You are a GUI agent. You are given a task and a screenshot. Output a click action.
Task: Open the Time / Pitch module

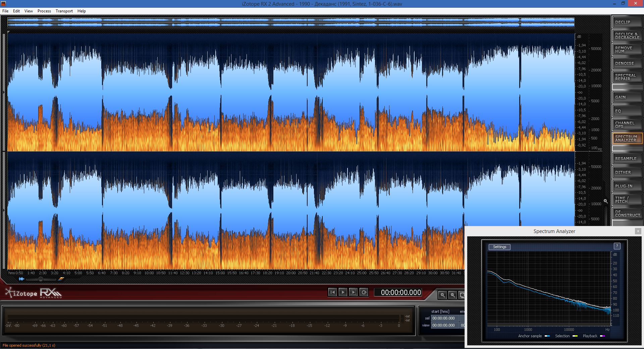627,200
